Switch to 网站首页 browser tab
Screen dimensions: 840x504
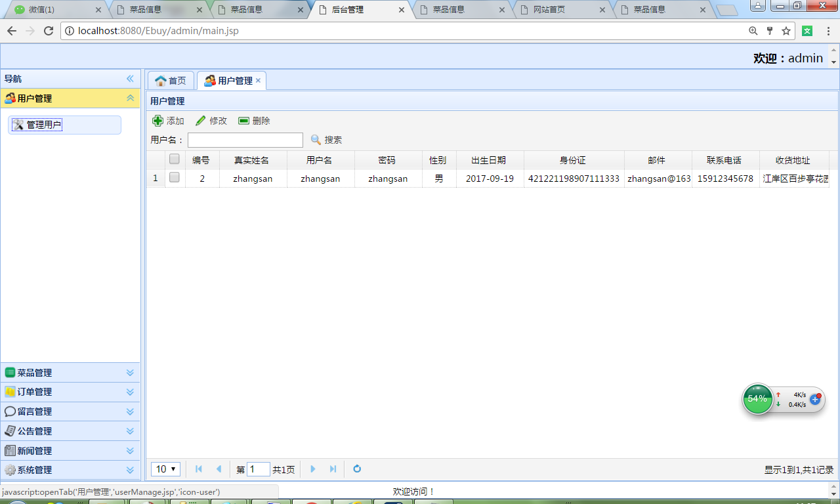[562, 10]
